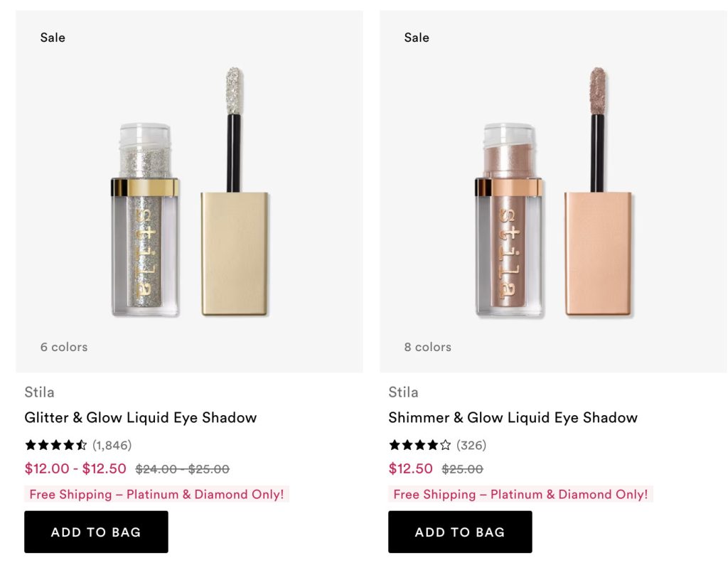Click the crossed-out $25.00 price under Shimmer & Glow

tap(462, 469)
